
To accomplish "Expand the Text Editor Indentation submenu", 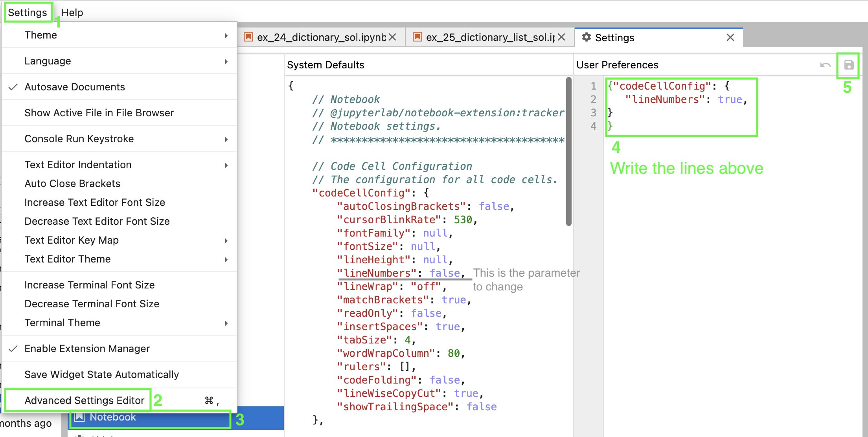I will pos(119,165).
